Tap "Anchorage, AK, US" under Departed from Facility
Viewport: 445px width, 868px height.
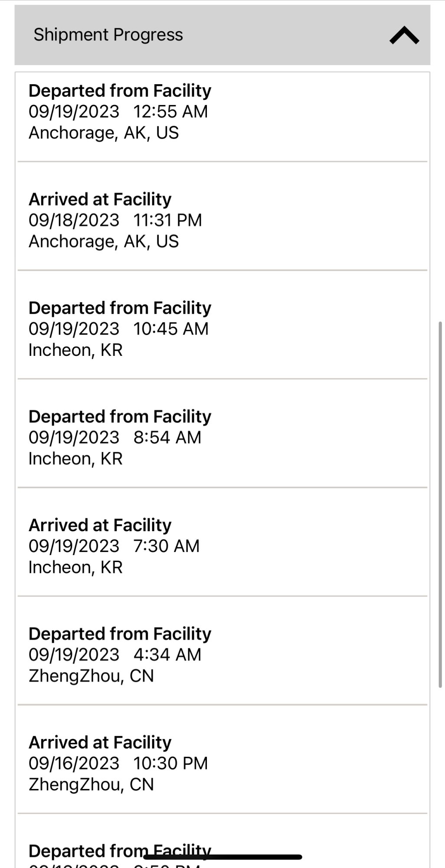click(x=104, y=133)
